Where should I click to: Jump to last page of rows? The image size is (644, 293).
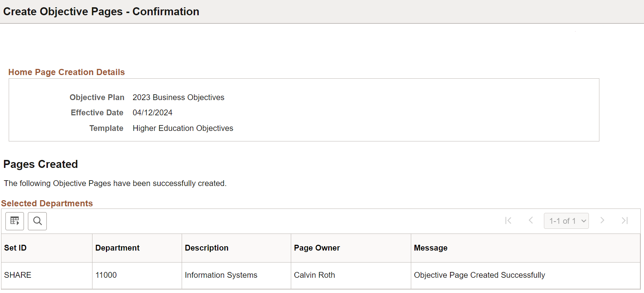tap(625, 220)
